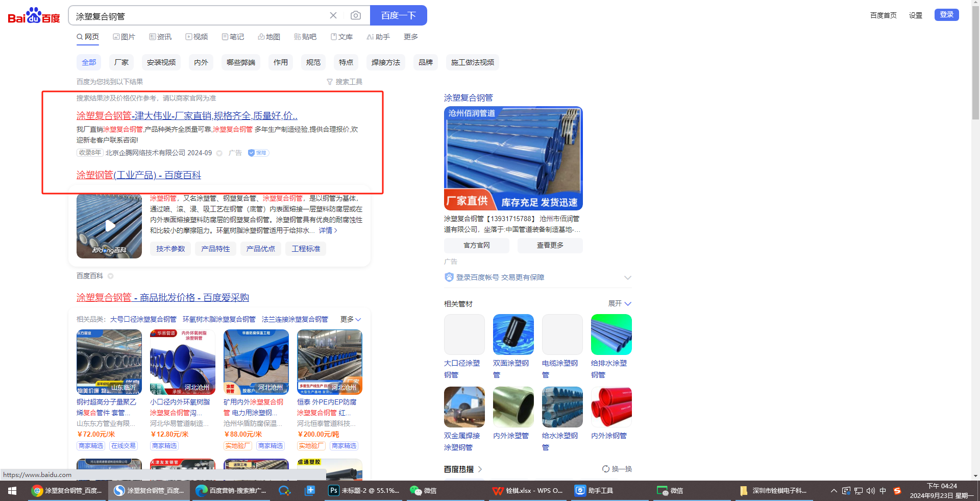This screenshot has height=501, width=980.
Task: Expand 更多 related categories dropdown
Action: (351, 319)
